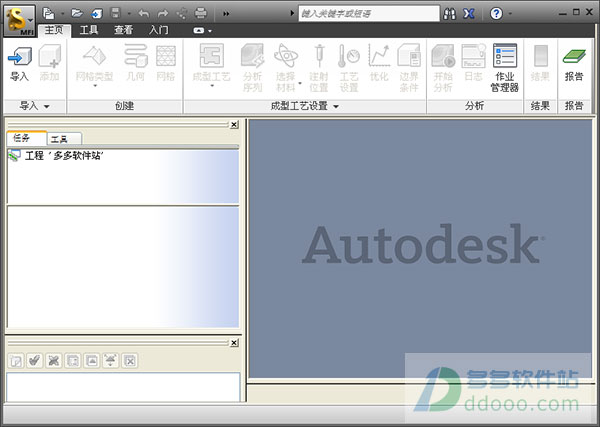Open the 选择材料 (Select Material) dropdown arrow
This screenshot has width=600, height=427.
[300, 83]
